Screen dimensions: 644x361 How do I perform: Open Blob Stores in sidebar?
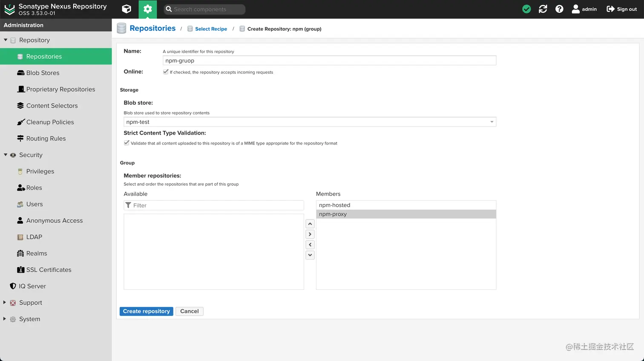tap(43, 73)
